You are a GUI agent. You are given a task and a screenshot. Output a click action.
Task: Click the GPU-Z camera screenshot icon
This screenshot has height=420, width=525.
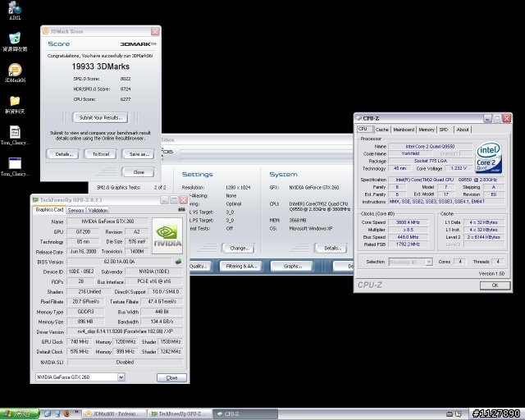pyautogui.click(x=181, y=209)
